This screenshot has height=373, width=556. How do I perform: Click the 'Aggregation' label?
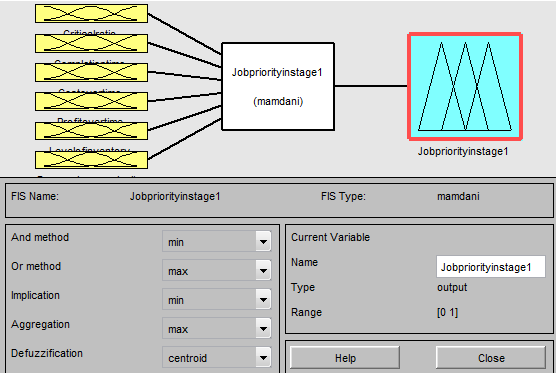tap(40, 324)
